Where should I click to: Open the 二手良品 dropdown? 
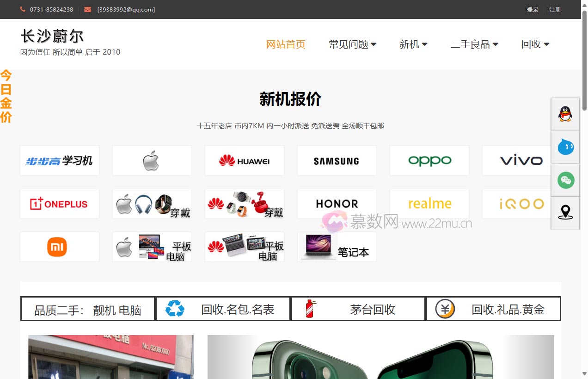click(x=474, y=44)
